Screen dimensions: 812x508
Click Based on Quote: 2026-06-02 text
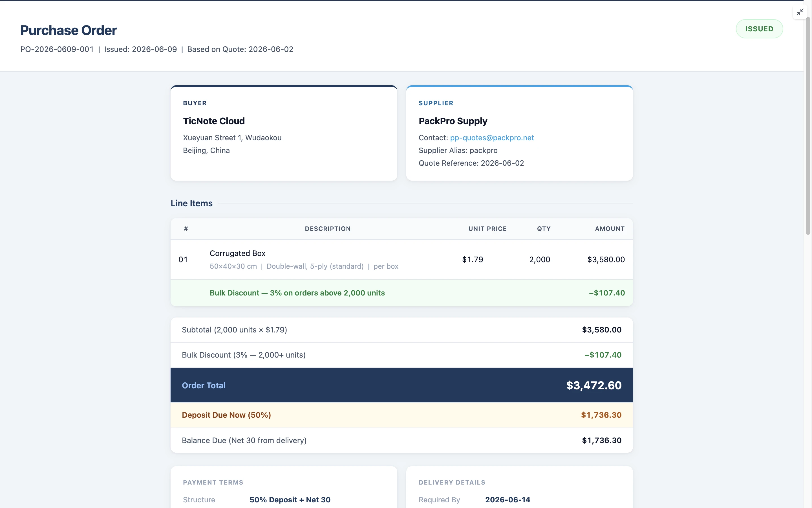pyautogui.click(x=240, y=49)
